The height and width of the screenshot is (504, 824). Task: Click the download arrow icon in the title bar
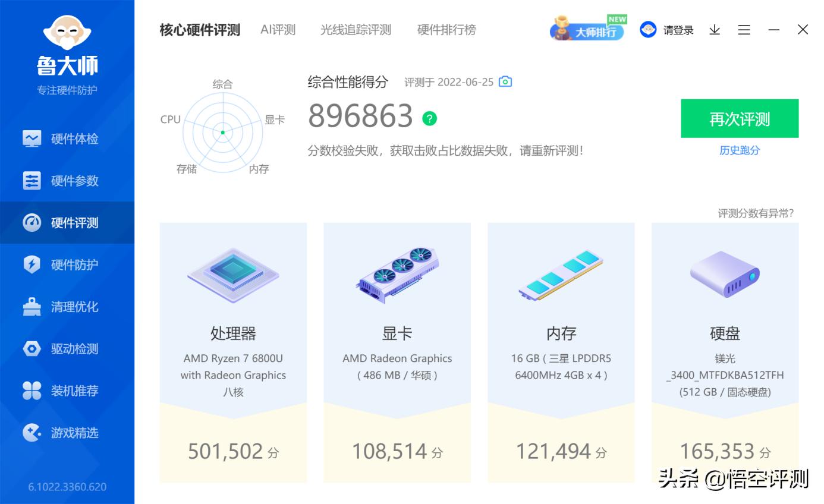click(x=715, y=30)
